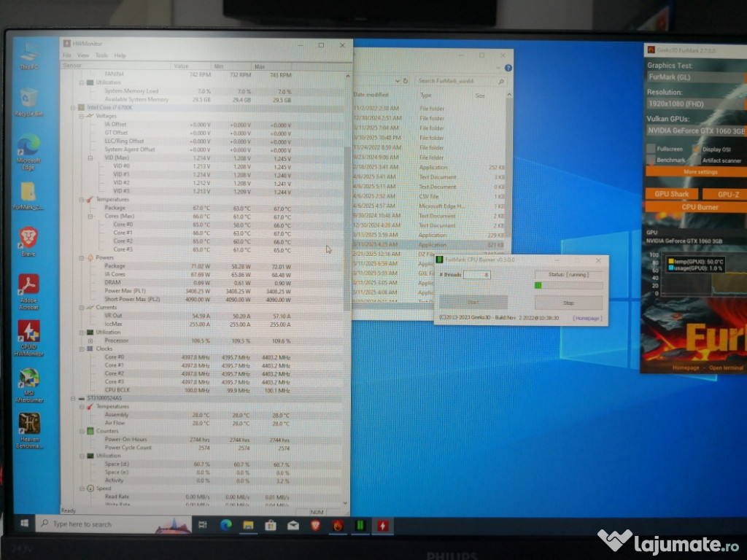Collapse the VID (Max) node
The height and width of the screenshot is (560, 747).
[90, 157]
